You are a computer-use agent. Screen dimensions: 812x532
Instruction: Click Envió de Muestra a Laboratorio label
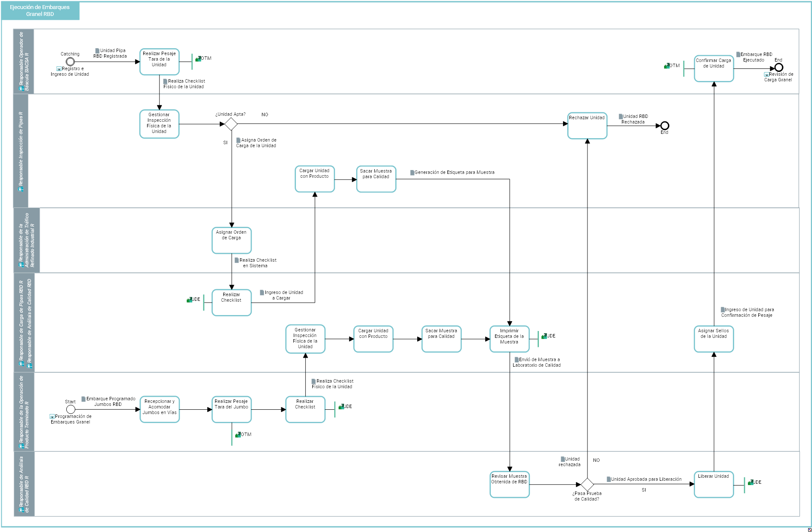pos(537,362)
